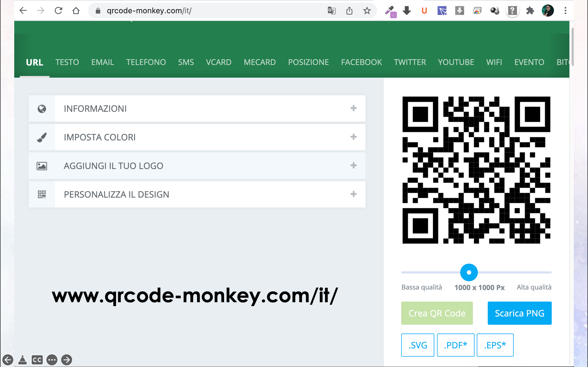The width and height of the screenshot is (588, 367).
Task: Bookmark page with the star icon
Action: click(367, 11)
